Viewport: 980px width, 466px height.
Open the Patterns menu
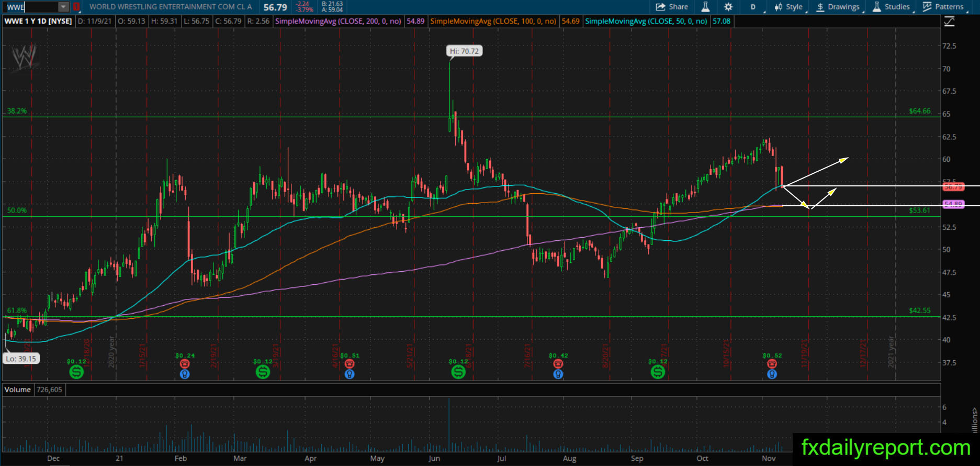[x=943, y=7]
